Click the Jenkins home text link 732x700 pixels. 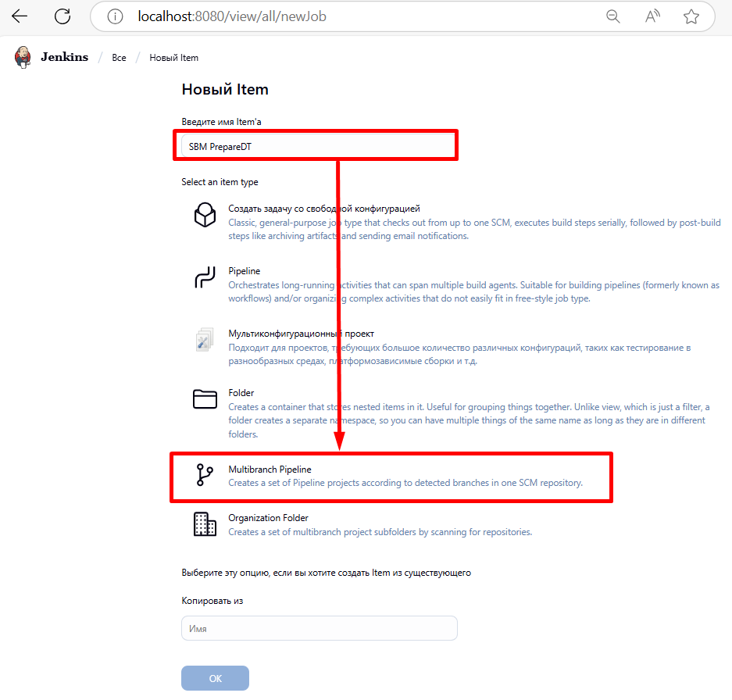(x=64, y=57)
